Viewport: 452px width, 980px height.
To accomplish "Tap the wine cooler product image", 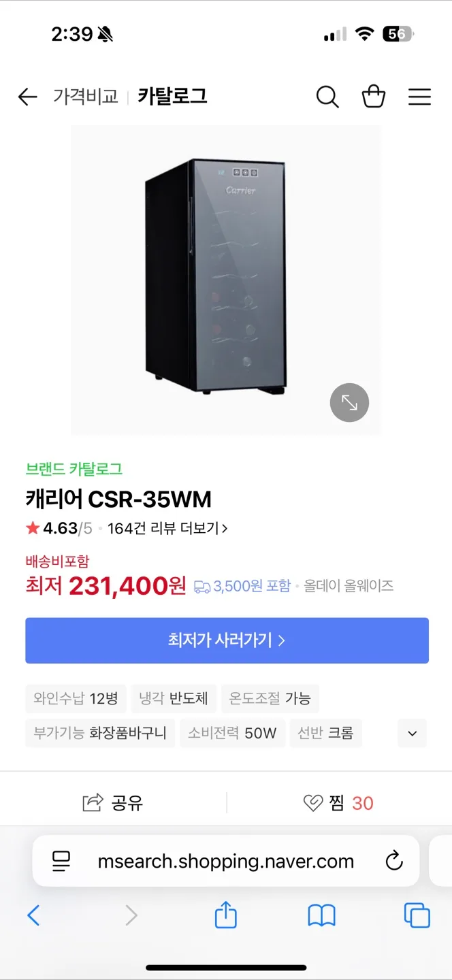I will point(225,280).
